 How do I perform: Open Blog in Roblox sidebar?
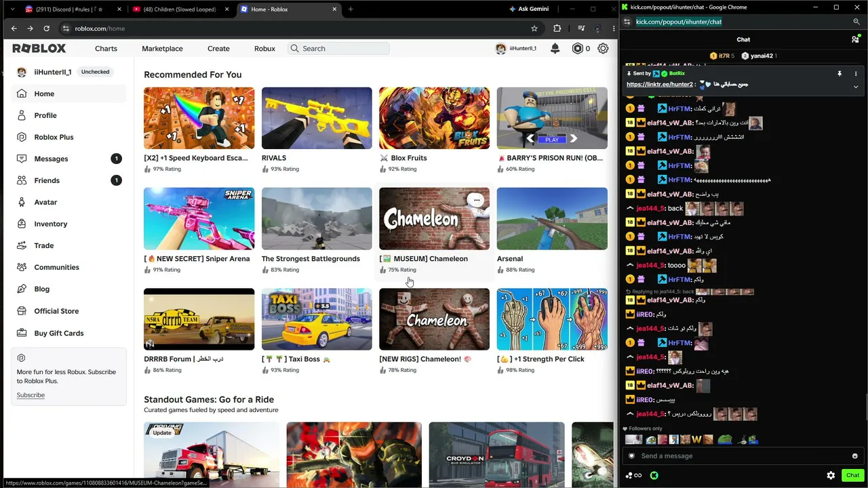(68, 289)
